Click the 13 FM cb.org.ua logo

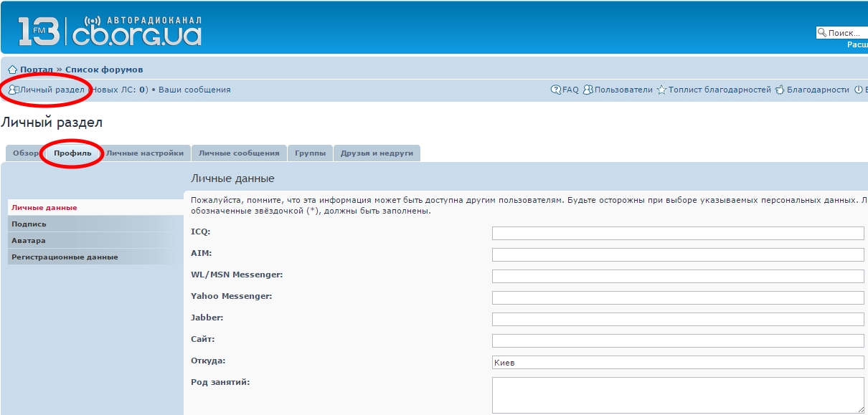(x=109, y=32)
